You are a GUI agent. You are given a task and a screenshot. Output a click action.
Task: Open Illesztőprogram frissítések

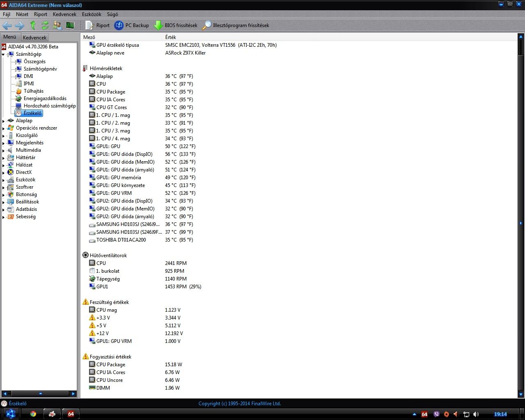point(236,25)
